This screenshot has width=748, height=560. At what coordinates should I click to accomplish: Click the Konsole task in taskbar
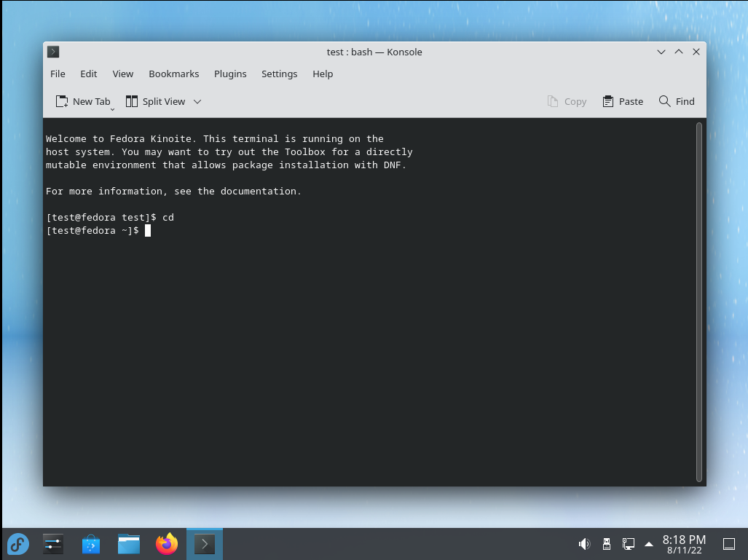(205, 544)
